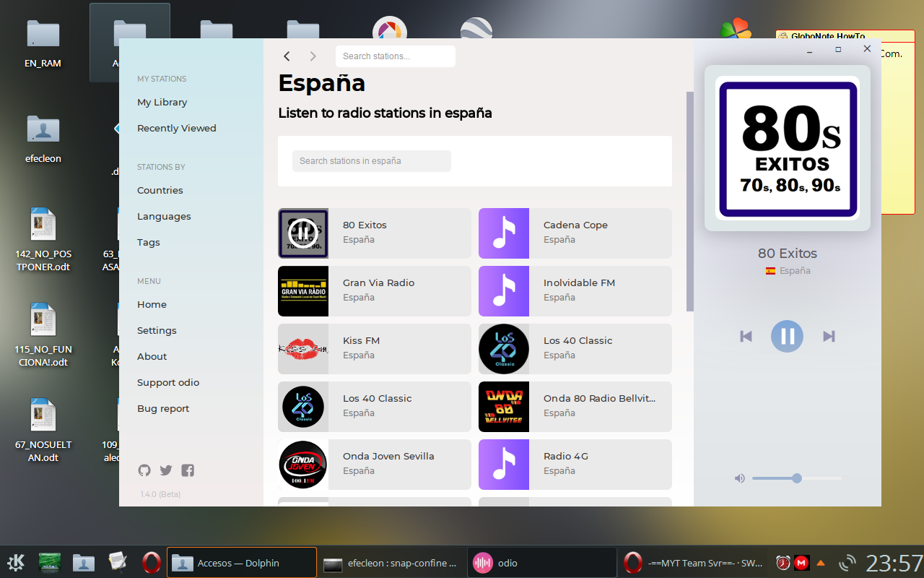
Task: Open odio Facebook link icon
Action: point(188,470)
